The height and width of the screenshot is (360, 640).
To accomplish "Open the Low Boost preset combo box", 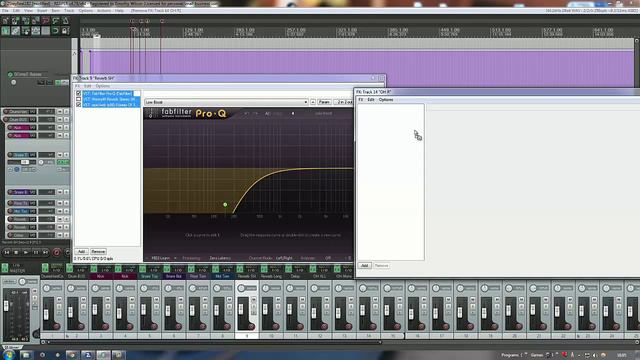I will click(226, 102).
